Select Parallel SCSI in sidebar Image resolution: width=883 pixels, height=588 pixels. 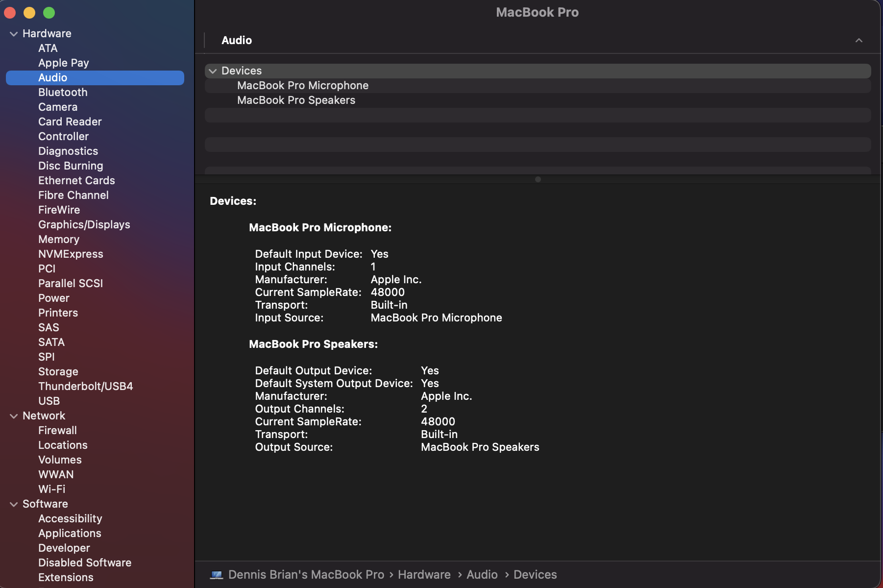tap(71, 283)
